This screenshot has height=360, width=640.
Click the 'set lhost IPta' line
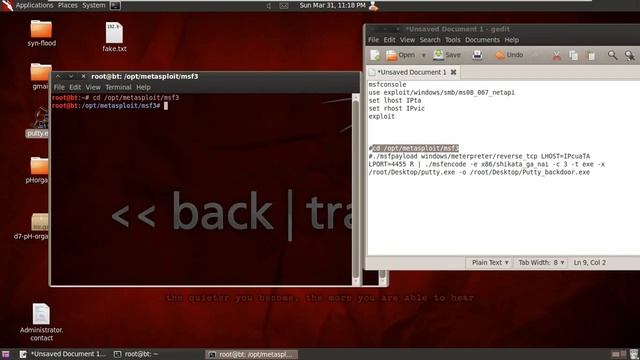coord(395,100)
